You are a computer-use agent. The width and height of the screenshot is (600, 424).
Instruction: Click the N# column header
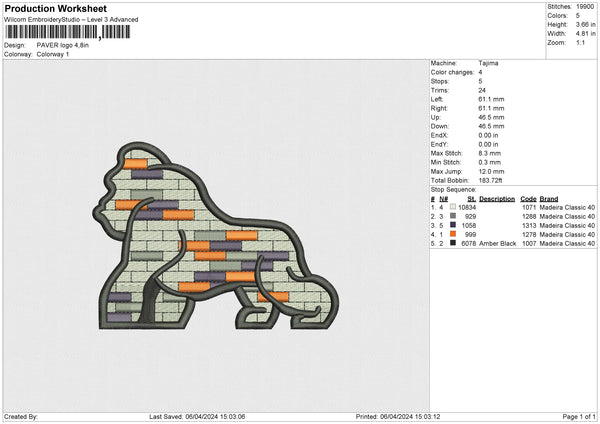443,199
